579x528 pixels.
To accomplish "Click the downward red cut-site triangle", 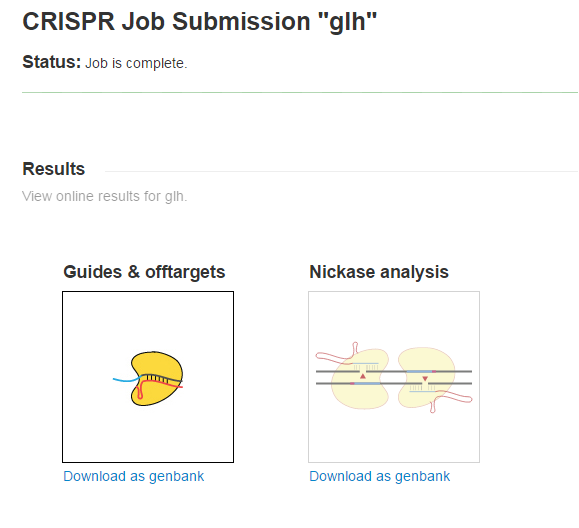I will tap(425, 379).
